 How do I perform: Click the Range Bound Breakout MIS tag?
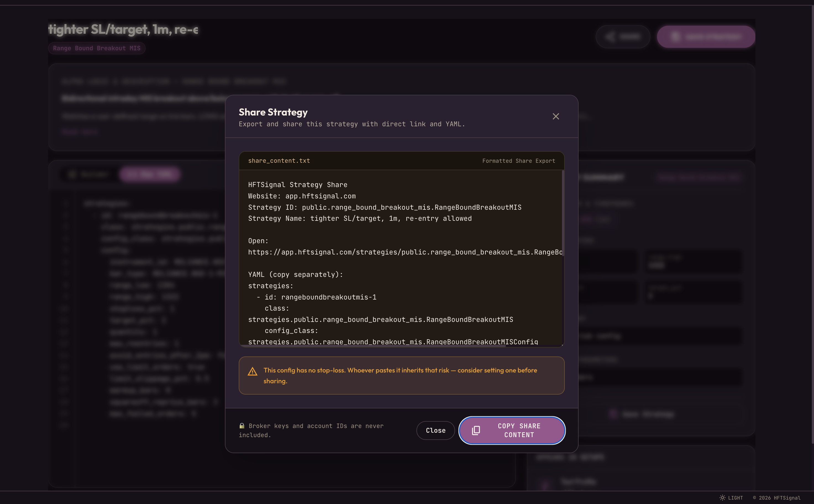click(x=97, y=48)
